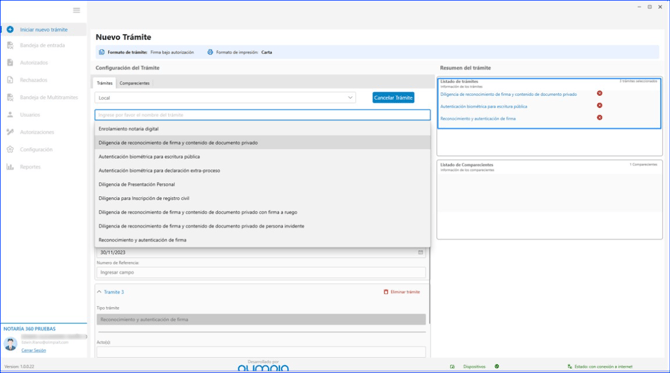Click the internet connection status icon
This screenshot has width=670, height=373.
[570, 367]
